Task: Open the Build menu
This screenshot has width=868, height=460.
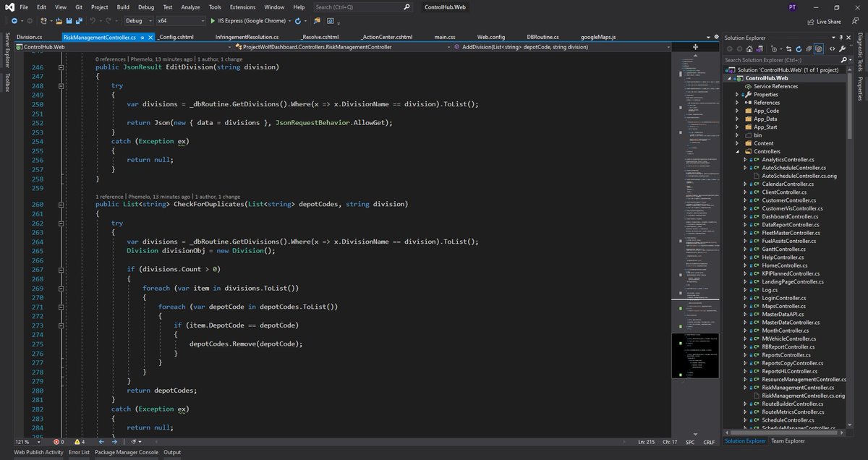Action: point(123,7)
